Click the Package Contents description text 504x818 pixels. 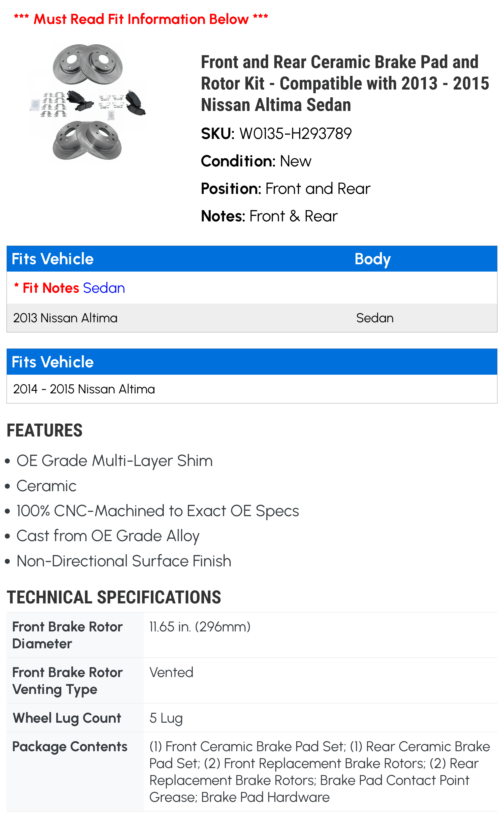319,772
